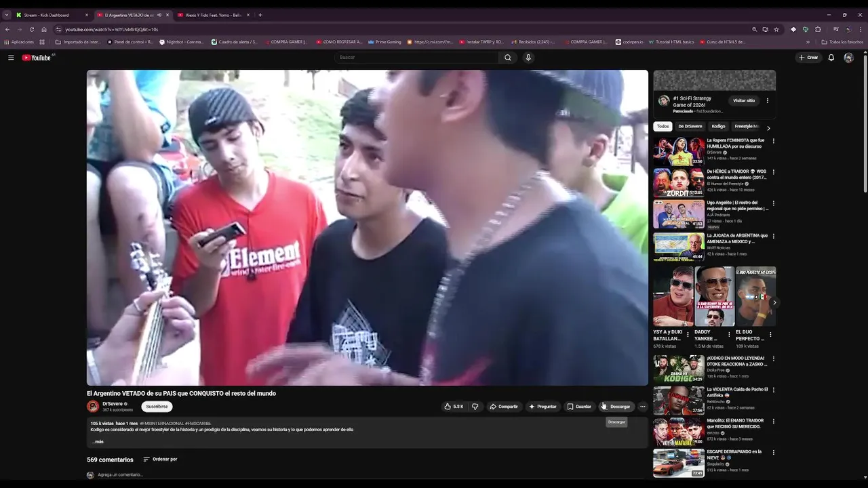Open the notifications bell
This screenshot has height=488, width=868.
[831, 58]
